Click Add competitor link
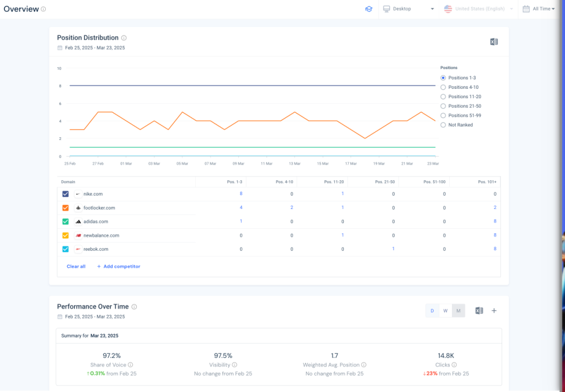Image resolution: width=565 pixels, height=392 pixels. point(119,266)
